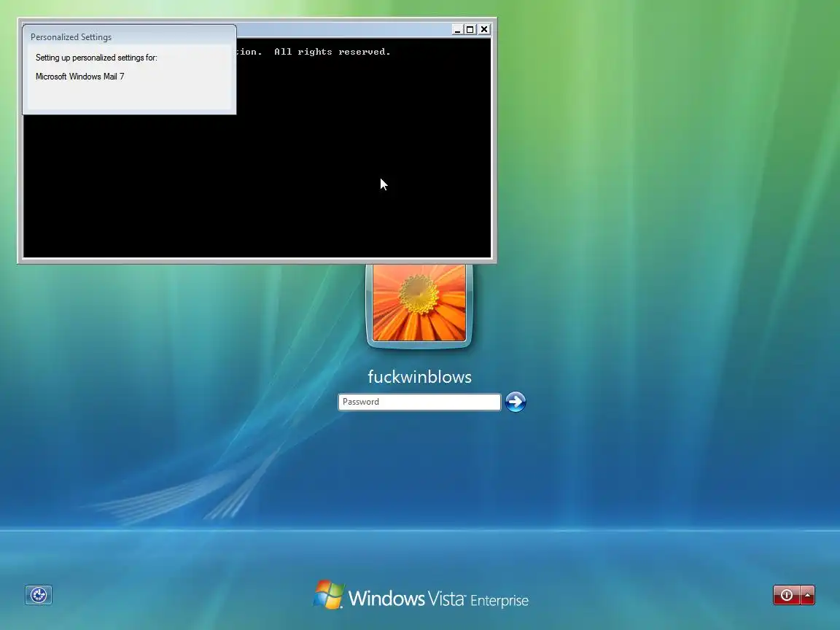
Task: Select the orange flower user picture
Action: (x=419, y=303)
